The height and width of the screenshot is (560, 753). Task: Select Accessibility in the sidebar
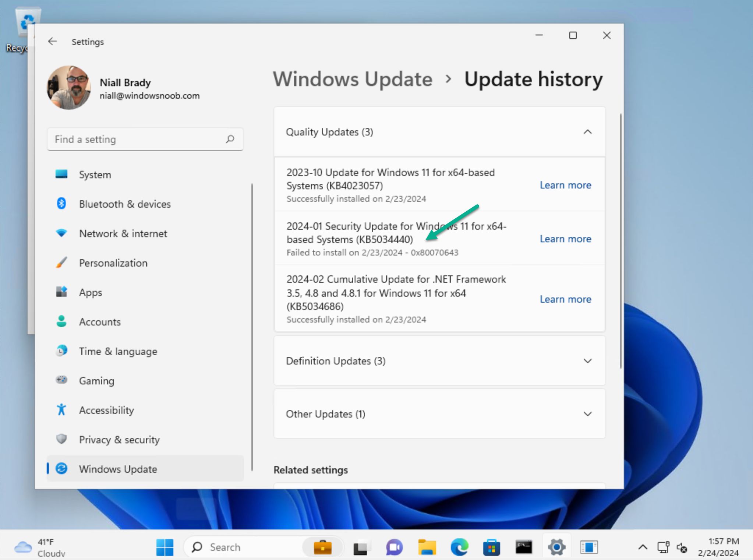click(145, 410)
